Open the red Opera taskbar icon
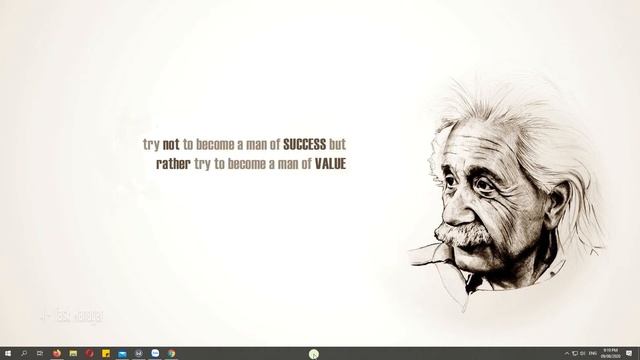 coord(89,353)
